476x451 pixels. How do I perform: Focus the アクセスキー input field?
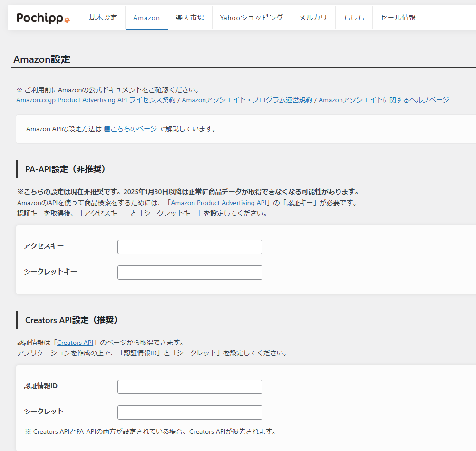coord(190,247)
